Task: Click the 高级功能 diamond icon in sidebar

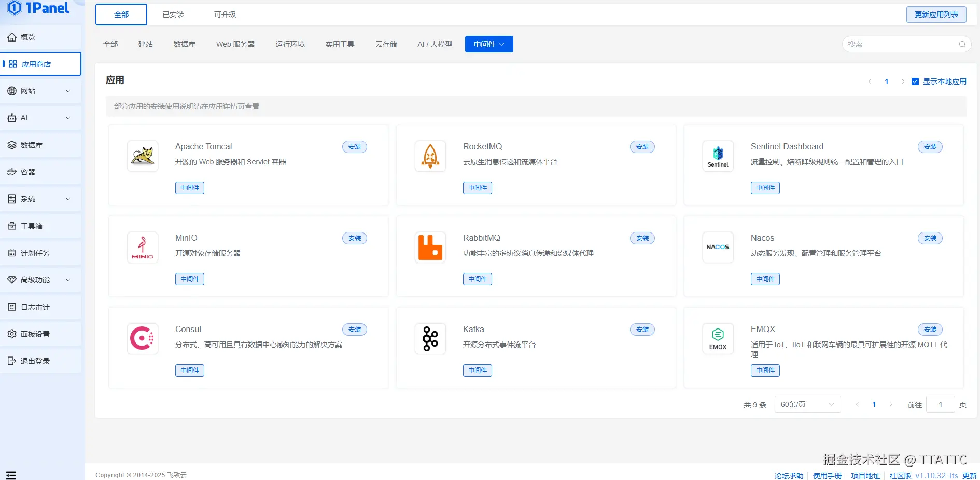Action: tap(12, 280)
